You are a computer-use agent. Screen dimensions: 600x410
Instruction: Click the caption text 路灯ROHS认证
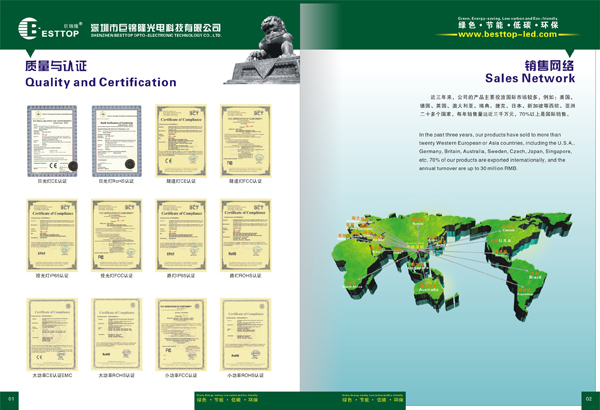tap(245, 276)
